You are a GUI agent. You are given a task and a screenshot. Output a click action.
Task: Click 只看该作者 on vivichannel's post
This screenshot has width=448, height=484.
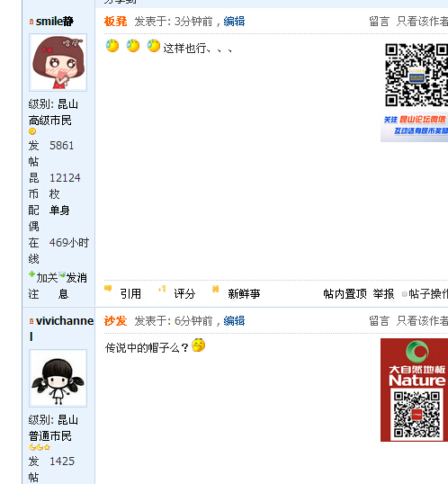coord(422,320)
